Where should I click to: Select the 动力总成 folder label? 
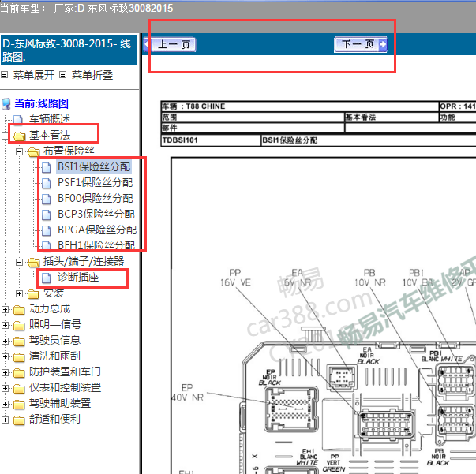point(50,308)
